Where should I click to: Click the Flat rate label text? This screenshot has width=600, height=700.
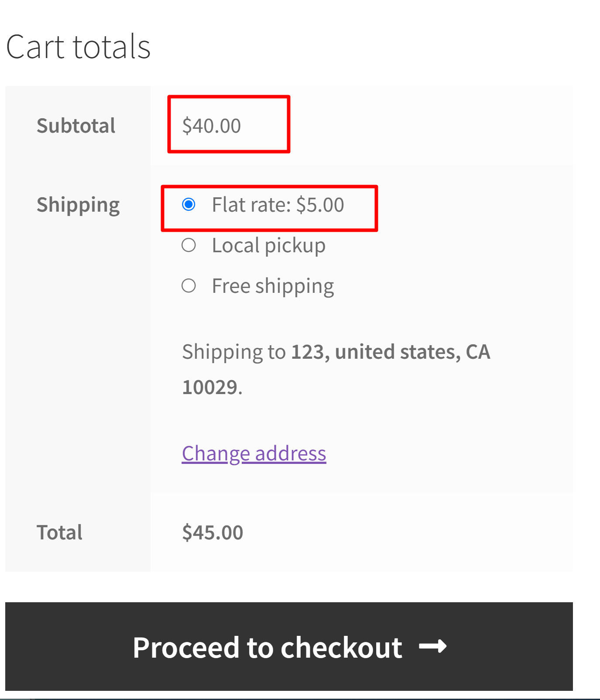tap(251, 205)
